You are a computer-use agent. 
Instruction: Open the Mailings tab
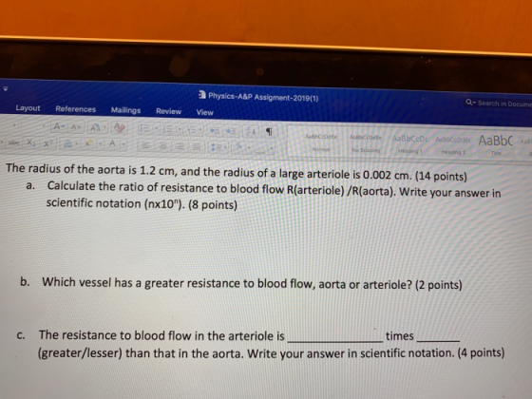click(125, 110)
